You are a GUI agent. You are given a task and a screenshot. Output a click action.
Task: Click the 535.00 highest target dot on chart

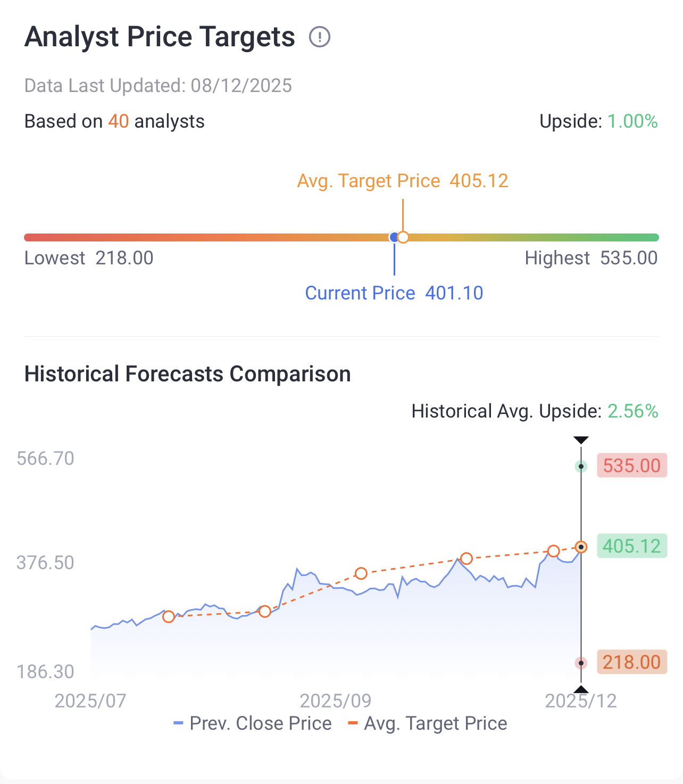click(581, 466)
